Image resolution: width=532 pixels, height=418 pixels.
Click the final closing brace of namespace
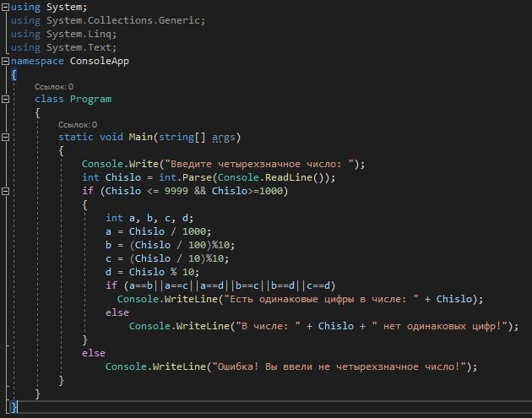point(14,407)
